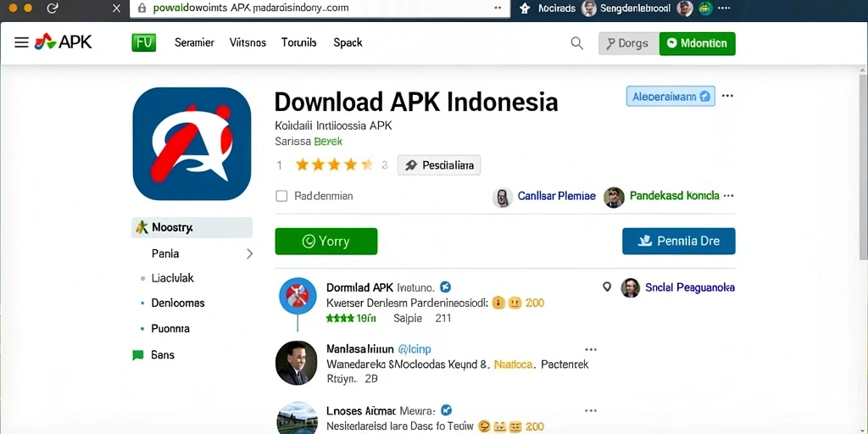Image resolution: width=868 pixels, height=434 pixels.
Task: Click the star bookmark icon in top bar
Action: click(x=526, y=8)
